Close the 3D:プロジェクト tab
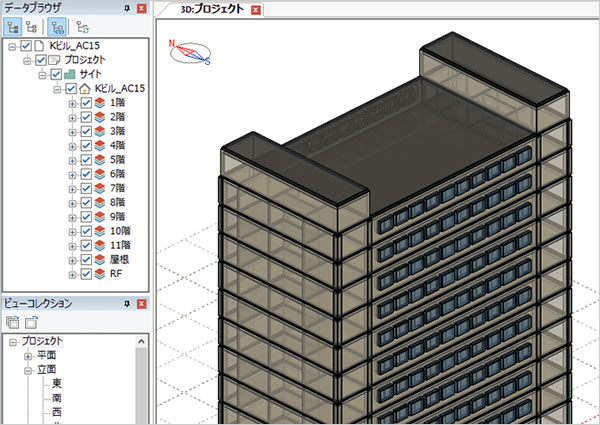The height and width of the screenshot is (425, 600). [x=256, y=10]
